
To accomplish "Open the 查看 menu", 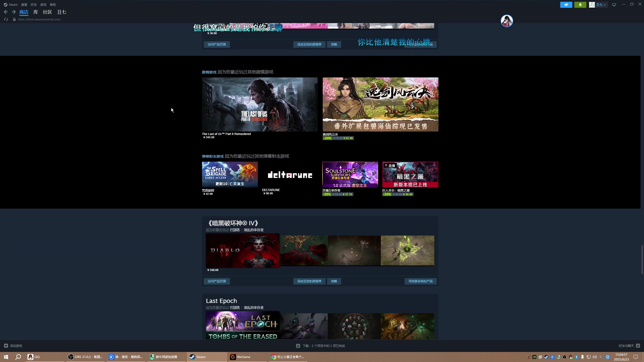I will click(x=24, y=5).
